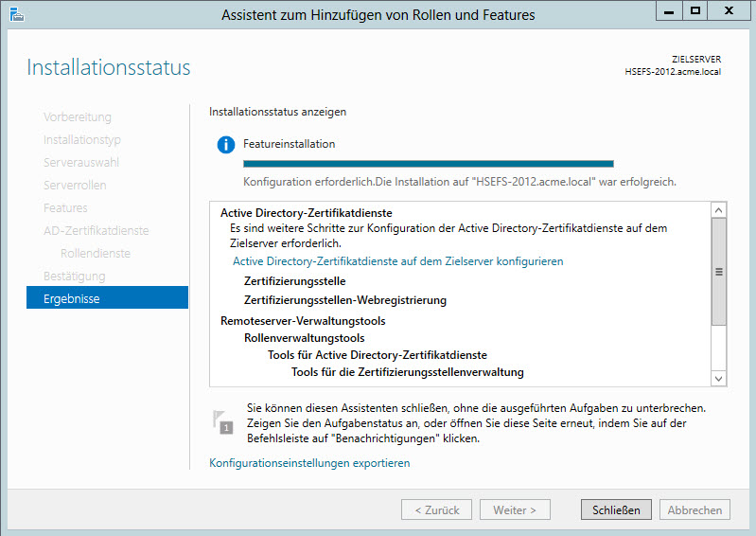This screenshot has height=536, width=756.
Task: Select Rollendienste step in sidebar
Action: [x=96, y=253]
